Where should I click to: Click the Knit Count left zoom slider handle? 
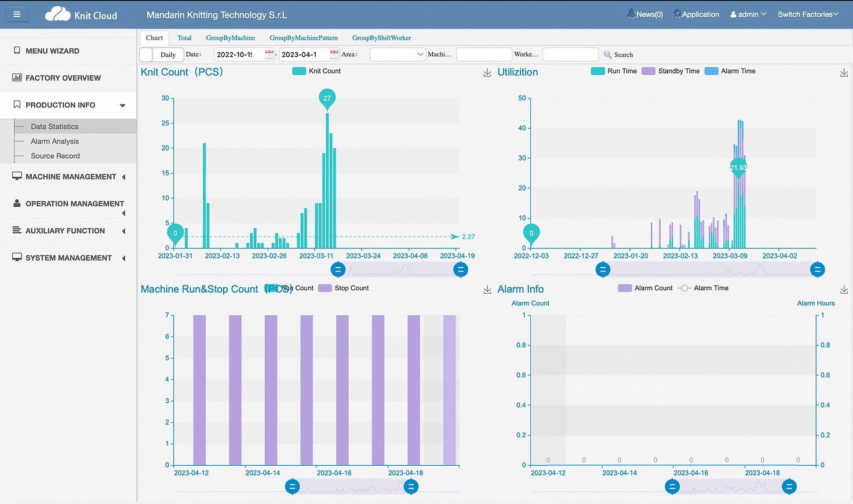(338, 269)
